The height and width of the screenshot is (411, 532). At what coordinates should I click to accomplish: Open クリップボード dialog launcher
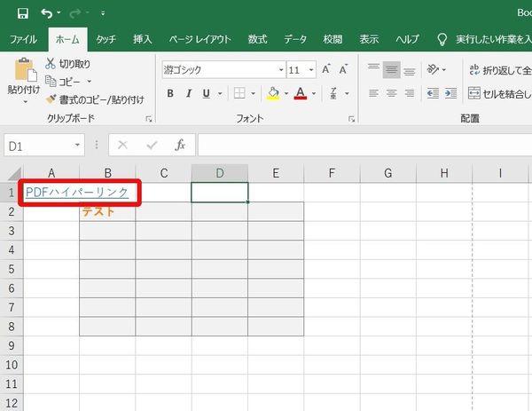click(x=149, y=119)
